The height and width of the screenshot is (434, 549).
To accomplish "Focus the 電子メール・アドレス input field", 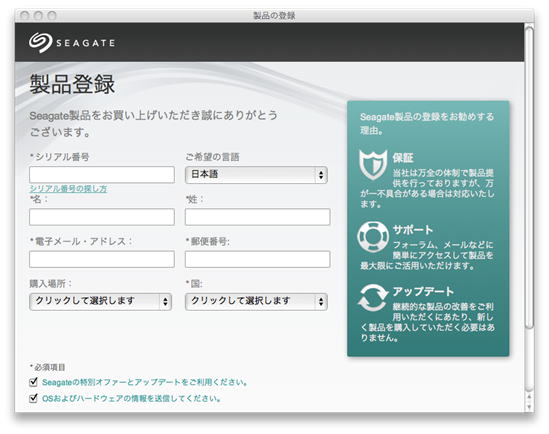I will click(102, 259).
